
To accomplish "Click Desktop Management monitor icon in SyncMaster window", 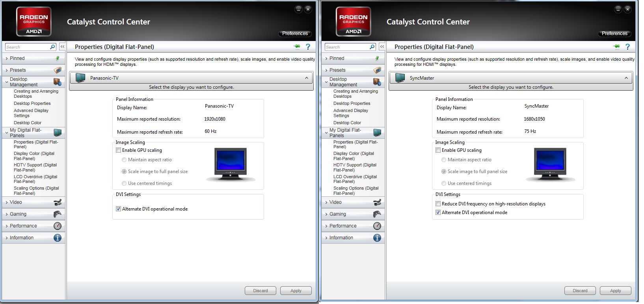I will pyautogui.click(x=377, y=82).
